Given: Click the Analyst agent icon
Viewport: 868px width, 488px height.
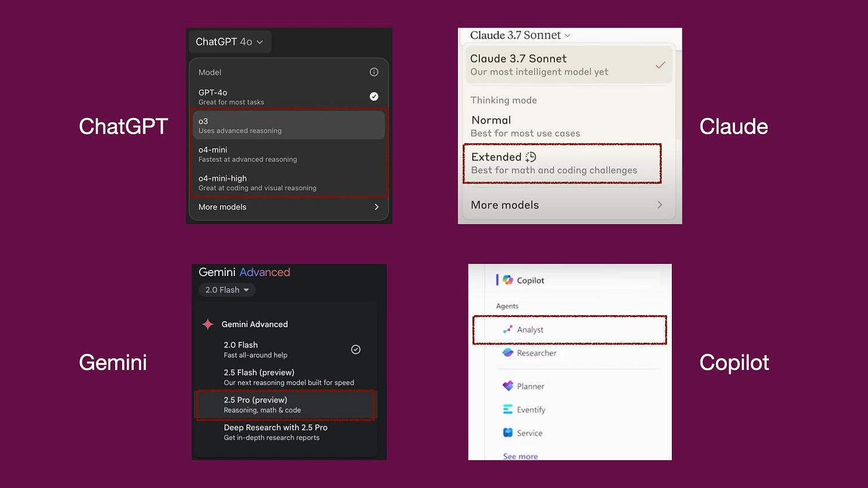Looking at the screenshot, I should coord(508,330).
